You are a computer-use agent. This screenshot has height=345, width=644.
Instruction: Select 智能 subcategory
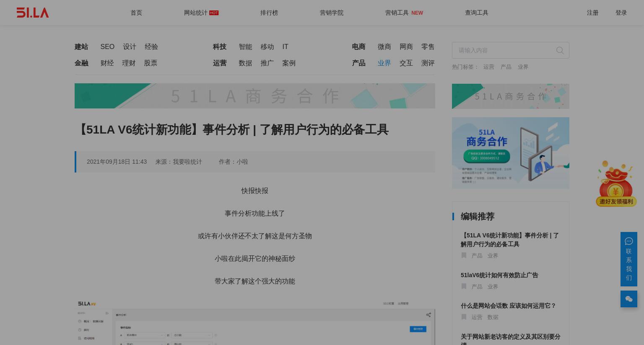click(x=245, y=47)
